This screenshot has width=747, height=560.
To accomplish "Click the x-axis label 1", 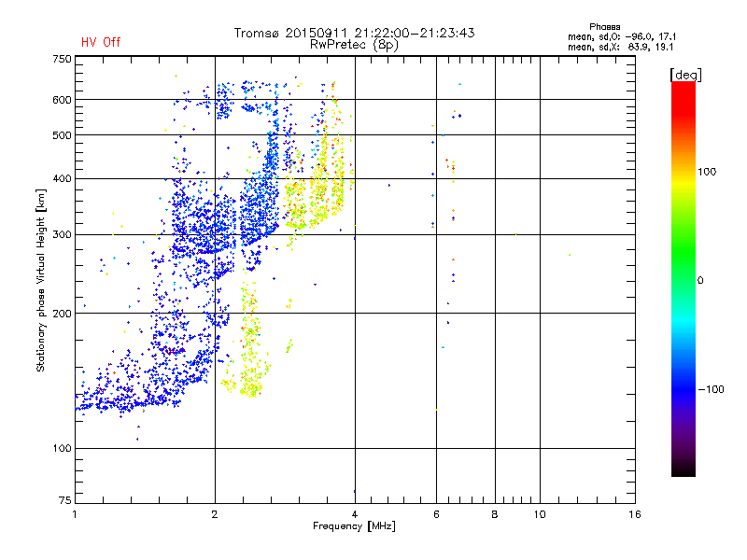I will (76, 514).
